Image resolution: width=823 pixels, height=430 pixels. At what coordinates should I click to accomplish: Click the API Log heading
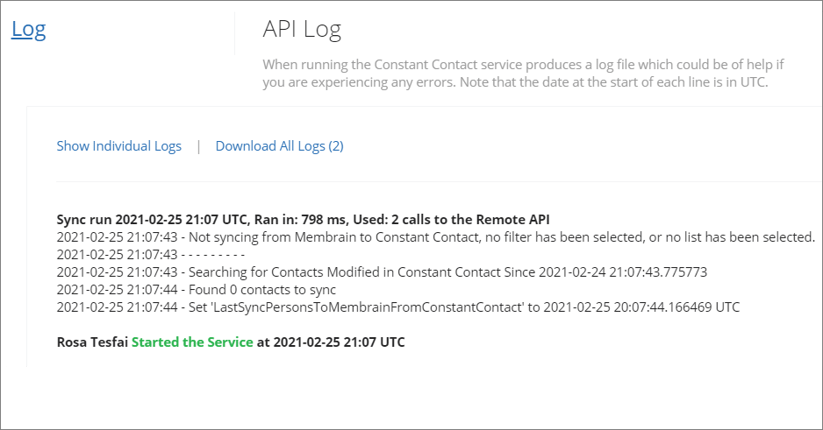pos(302,29)
